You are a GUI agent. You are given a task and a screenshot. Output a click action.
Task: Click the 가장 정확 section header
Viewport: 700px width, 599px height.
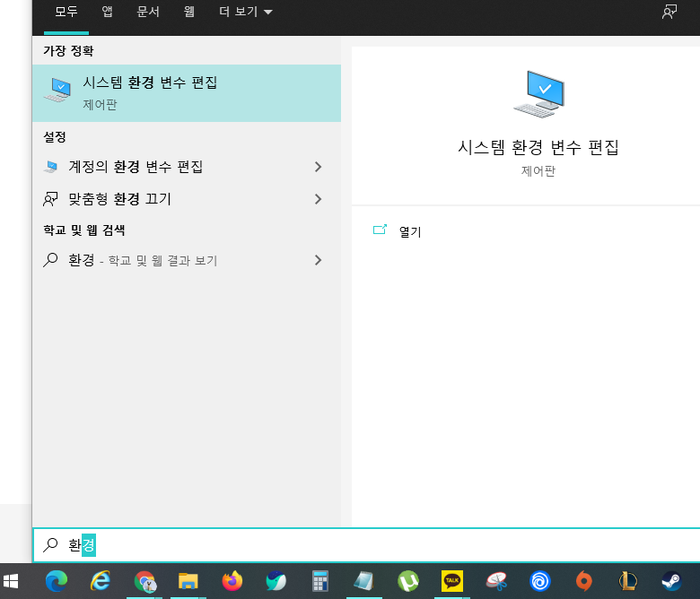click(x=68, y=51)
